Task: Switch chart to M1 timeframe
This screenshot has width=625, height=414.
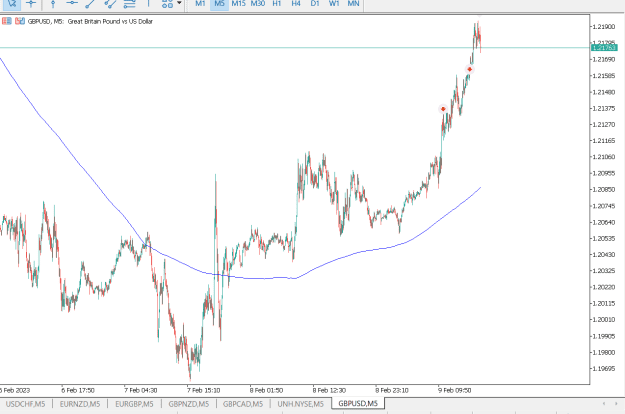Action: pos(200,4)
